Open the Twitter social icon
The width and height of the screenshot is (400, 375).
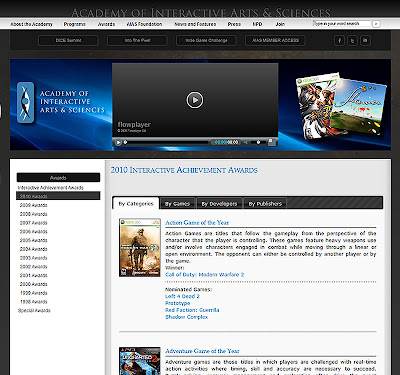click(x=352, y=41)
